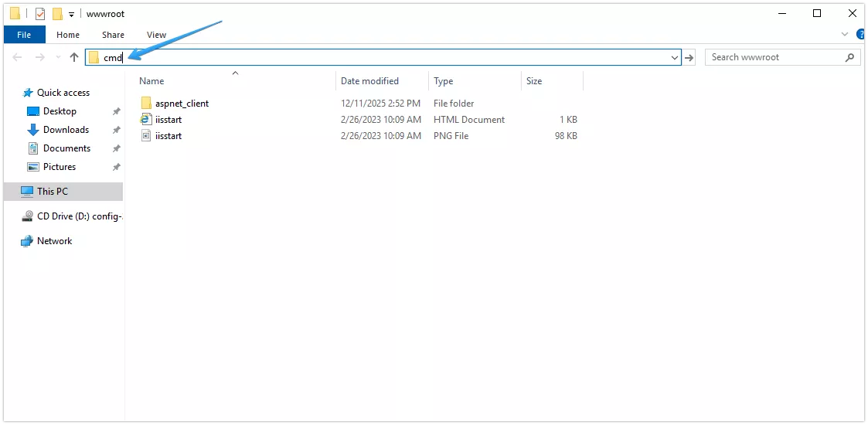This screenshot has width=868, height=425.
Task: Select CD Drive (D:) in navigation pane
Action: [x=72, y=216]
